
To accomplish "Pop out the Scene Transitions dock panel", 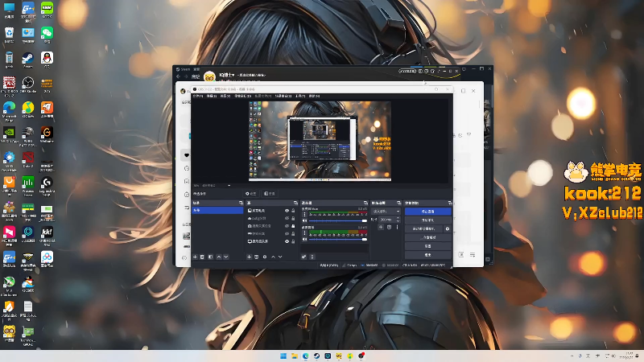I will point(398,204).
